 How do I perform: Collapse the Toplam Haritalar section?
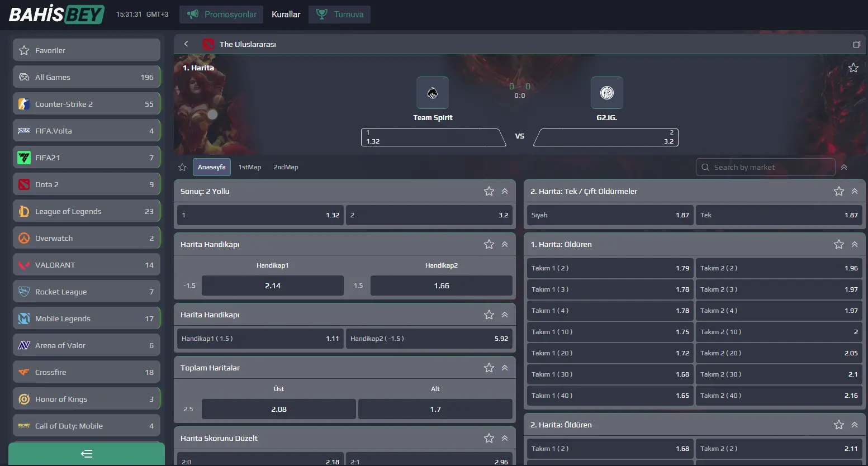[505, 368]
